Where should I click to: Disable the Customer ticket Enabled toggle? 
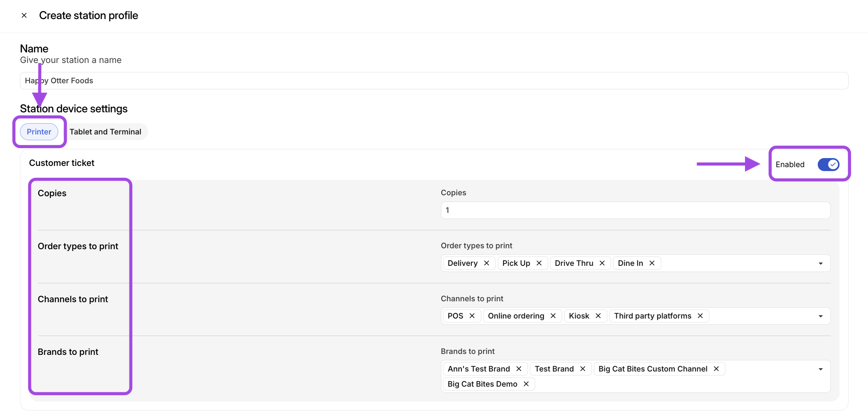click(828, 164)
